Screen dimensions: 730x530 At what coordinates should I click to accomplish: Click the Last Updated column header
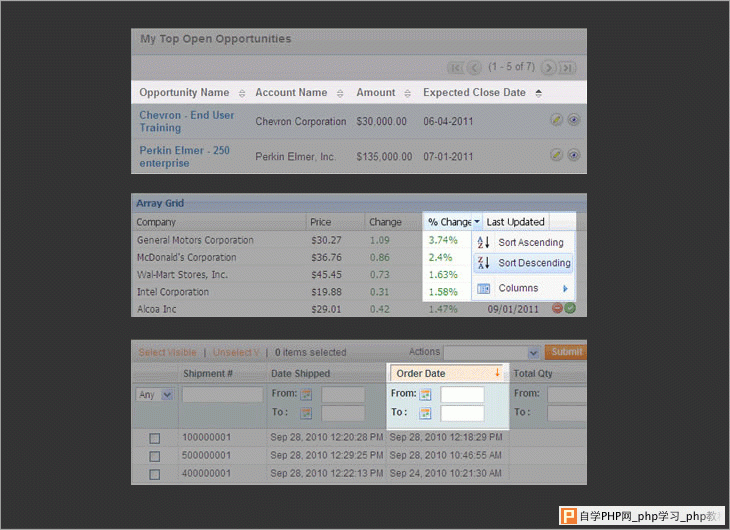[515, 222]
